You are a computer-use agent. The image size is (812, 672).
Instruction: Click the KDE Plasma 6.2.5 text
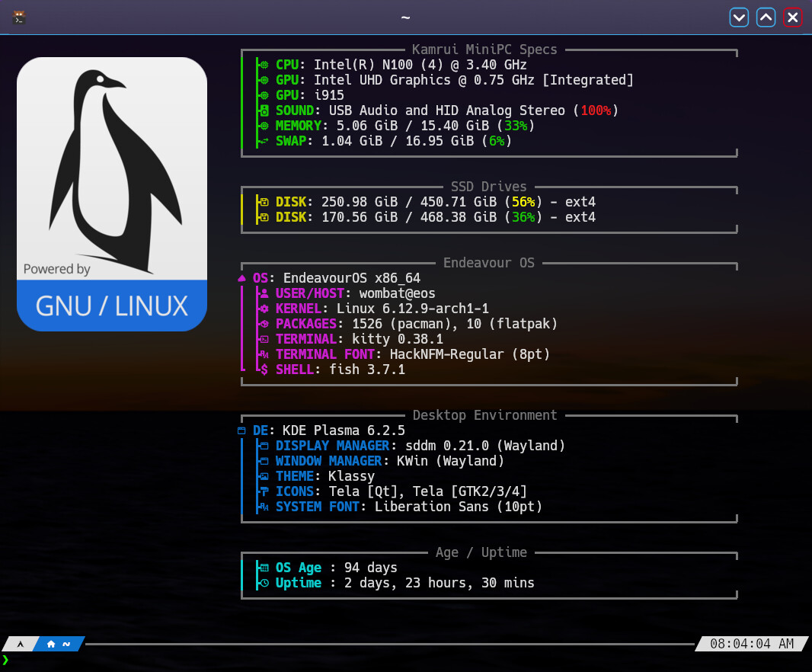pyautogui.click(x=344, y=430)
